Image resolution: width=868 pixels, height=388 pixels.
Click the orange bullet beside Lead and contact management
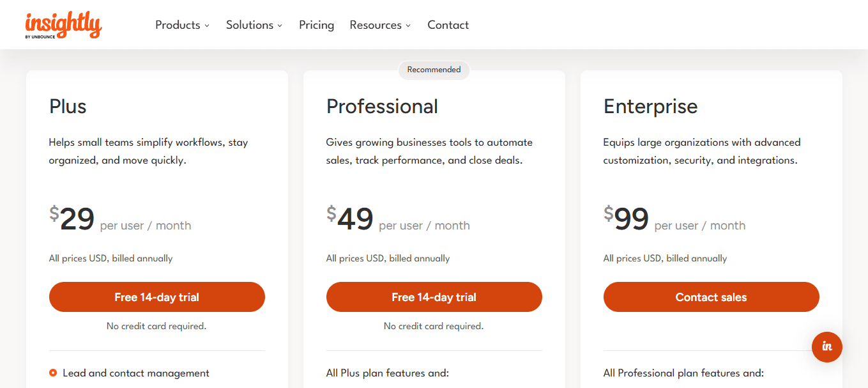point(53,373)
